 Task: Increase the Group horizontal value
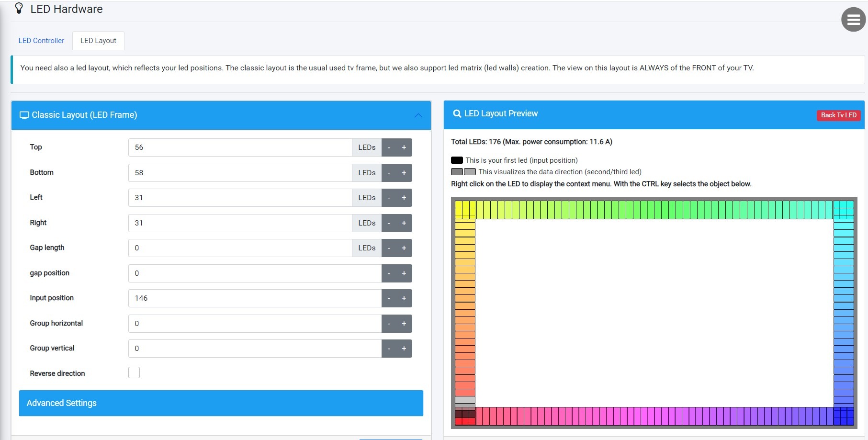404,324
